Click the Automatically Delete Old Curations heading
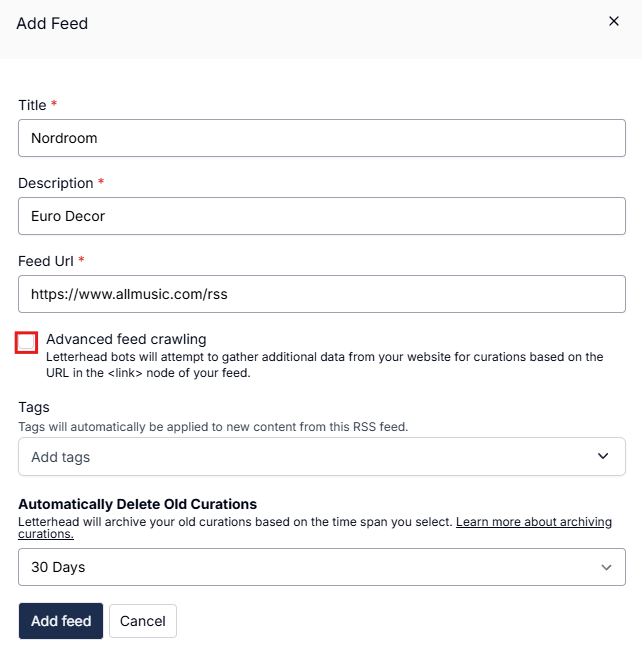The width and height of the screenshot is (642, 655). (x=137, y=504)
